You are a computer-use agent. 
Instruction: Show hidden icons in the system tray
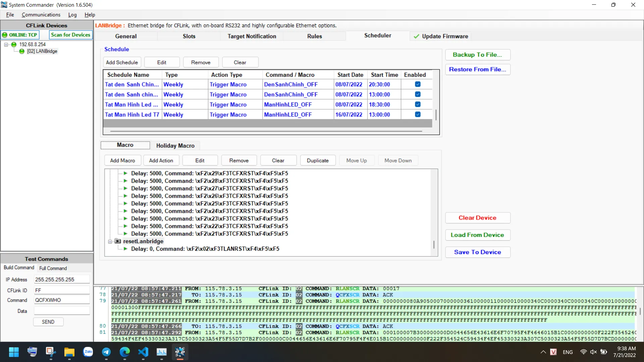[x=543, y=352]
